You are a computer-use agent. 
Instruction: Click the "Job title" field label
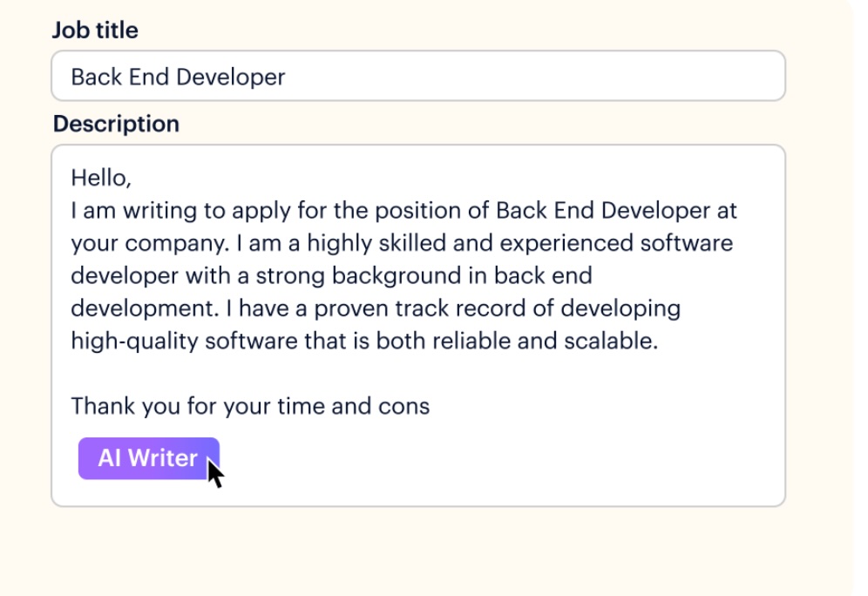coord(95,30)
